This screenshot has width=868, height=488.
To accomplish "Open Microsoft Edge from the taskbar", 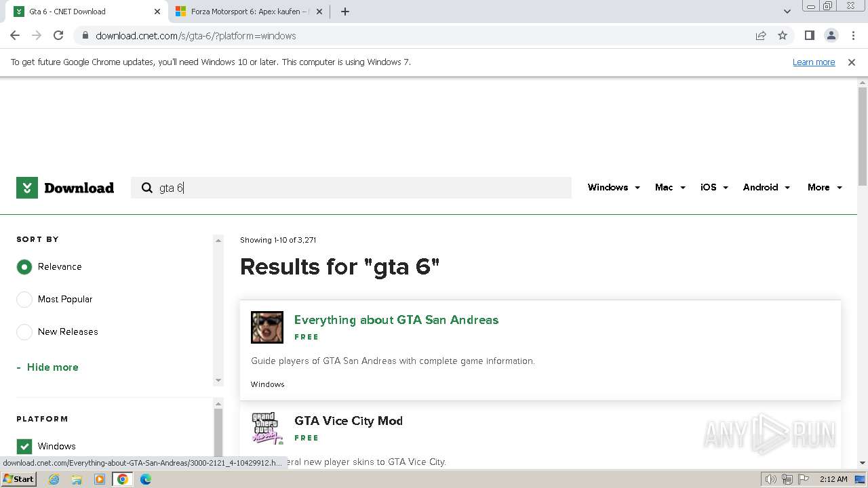I will pos(146,479).
